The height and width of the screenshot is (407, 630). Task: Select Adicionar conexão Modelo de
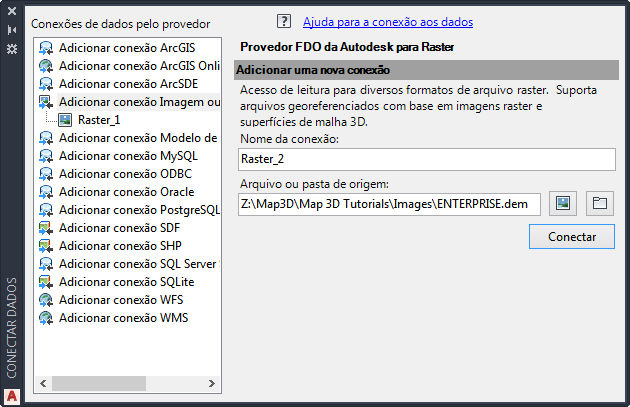point(138,138)
